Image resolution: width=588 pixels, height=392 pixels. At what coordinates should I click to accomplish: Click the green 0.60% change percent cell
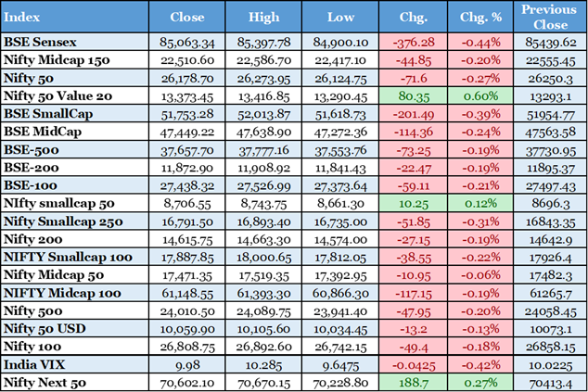[480, 95]
